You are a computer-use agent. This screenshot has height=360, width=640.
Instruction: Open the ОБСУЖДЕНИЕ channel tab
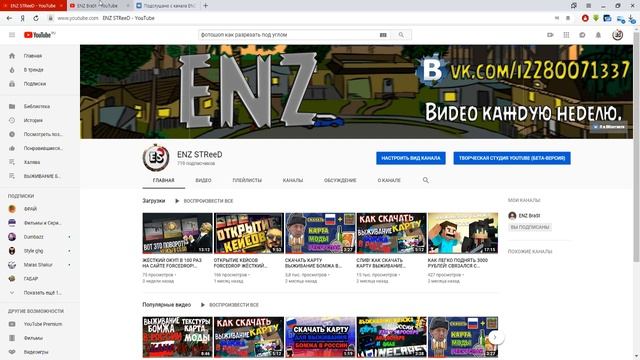340,180
